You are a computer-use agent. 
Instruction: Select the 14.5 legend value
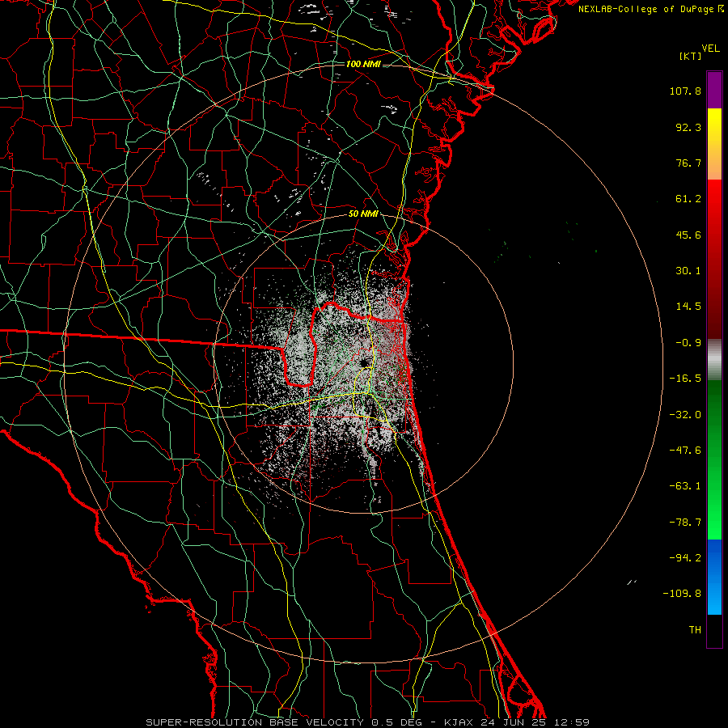tap(688, 307)
